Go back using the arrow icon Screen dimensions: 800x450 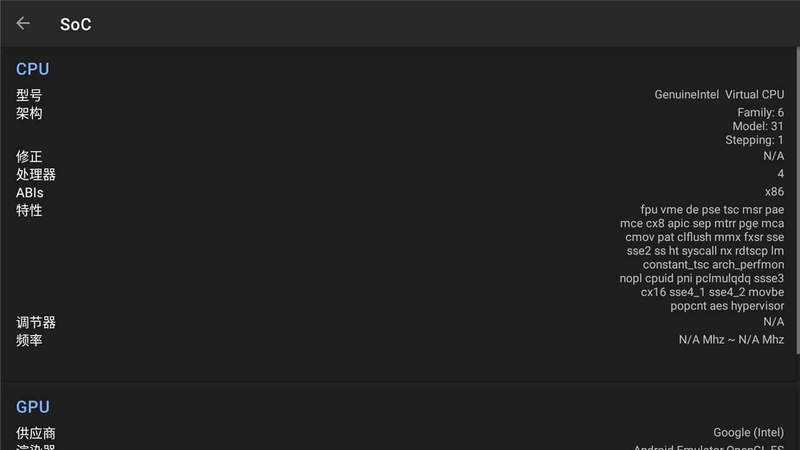click(x=23, y=23)
